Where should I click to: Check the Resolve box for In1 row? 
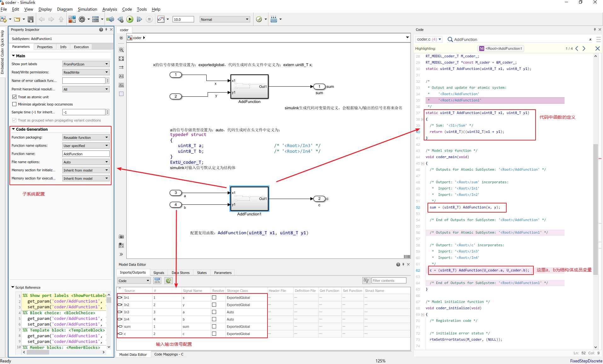[214, 298]
